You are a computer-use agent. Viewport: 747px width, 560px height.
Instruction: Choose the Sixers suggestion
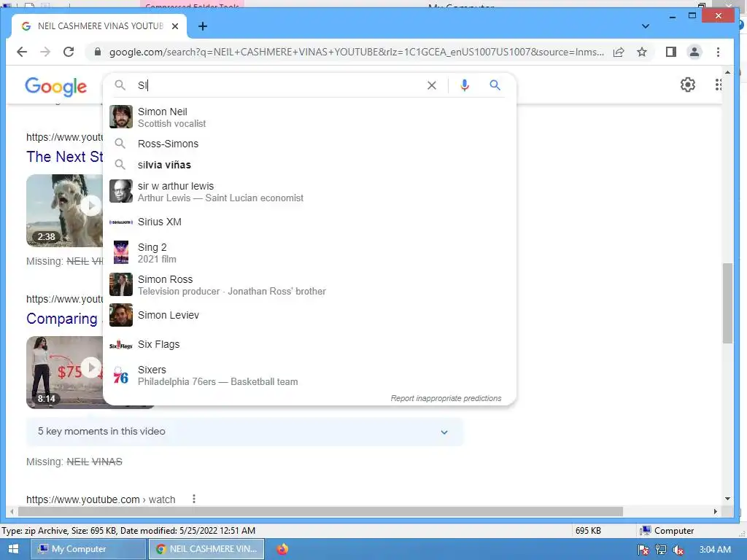[x=309, y=376]
